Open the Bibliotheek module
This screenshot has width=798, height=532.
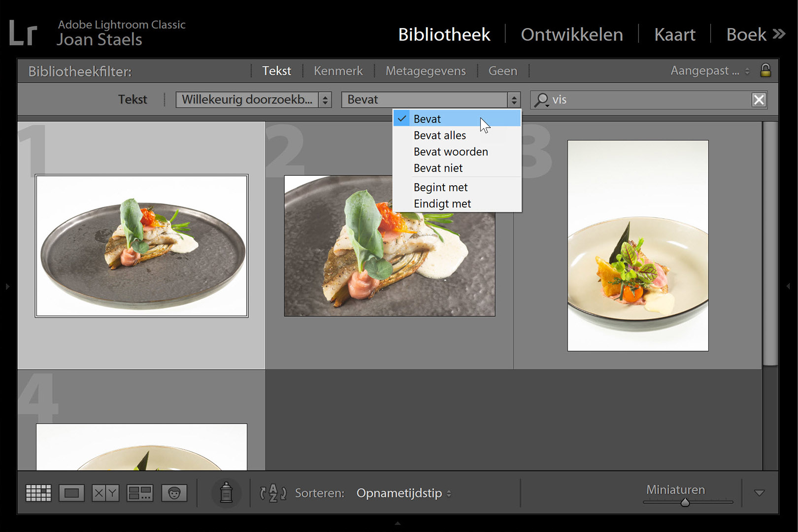point(444,34)
